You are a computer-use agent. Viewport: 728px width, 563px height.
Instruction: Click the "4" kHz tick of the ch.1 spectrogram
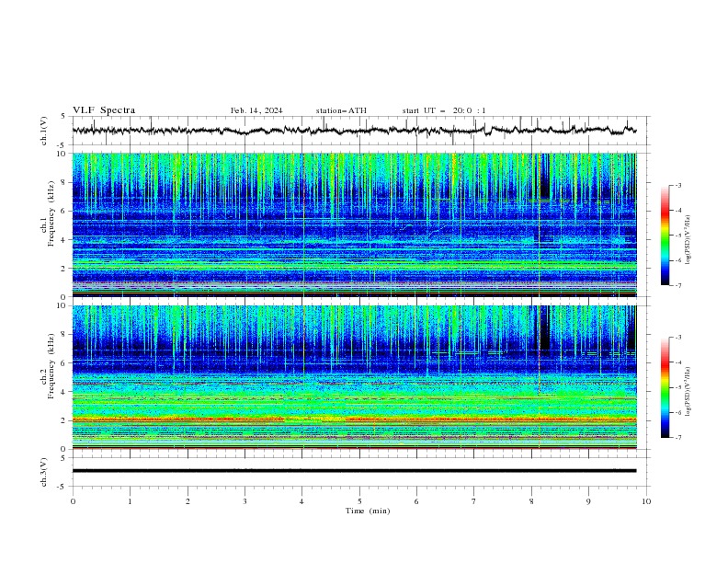coord(64,240)
